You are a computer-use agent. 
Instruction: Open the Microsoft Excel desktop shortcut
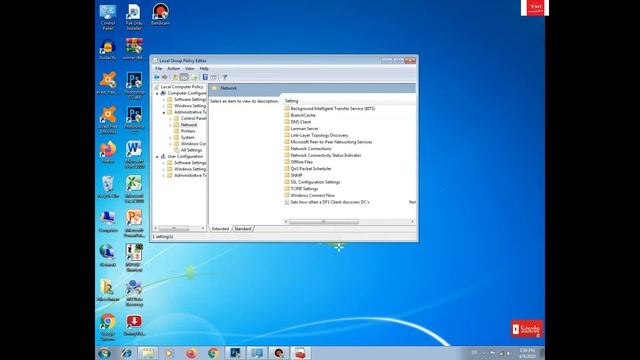click(x=134, y=189)
